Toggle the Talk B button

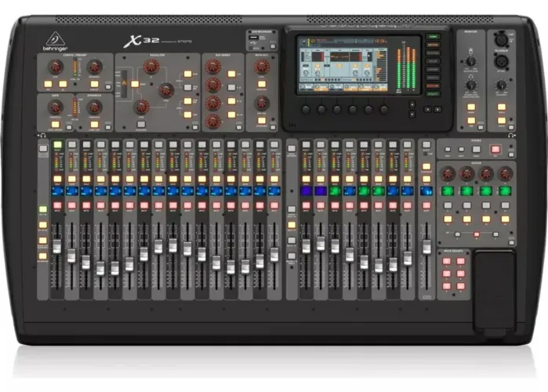pyautogui.click(x=502, y=121)
